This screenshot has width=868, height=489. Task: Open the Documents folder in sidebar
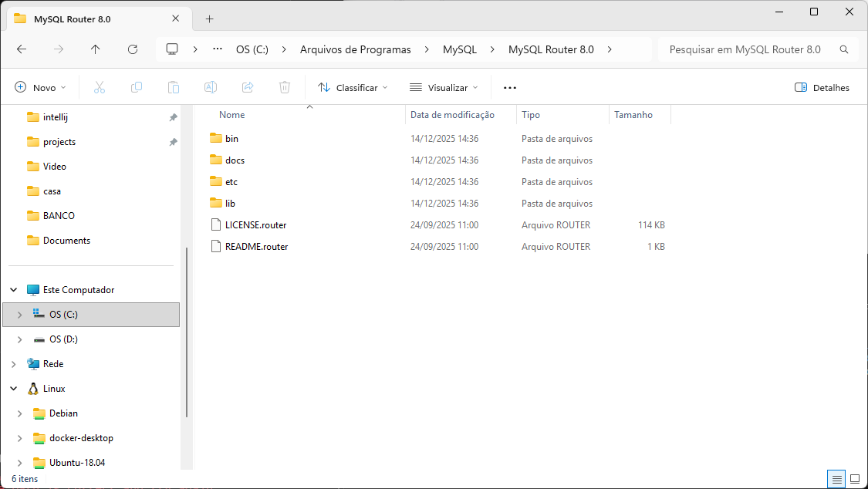click(x=66, y=240)
